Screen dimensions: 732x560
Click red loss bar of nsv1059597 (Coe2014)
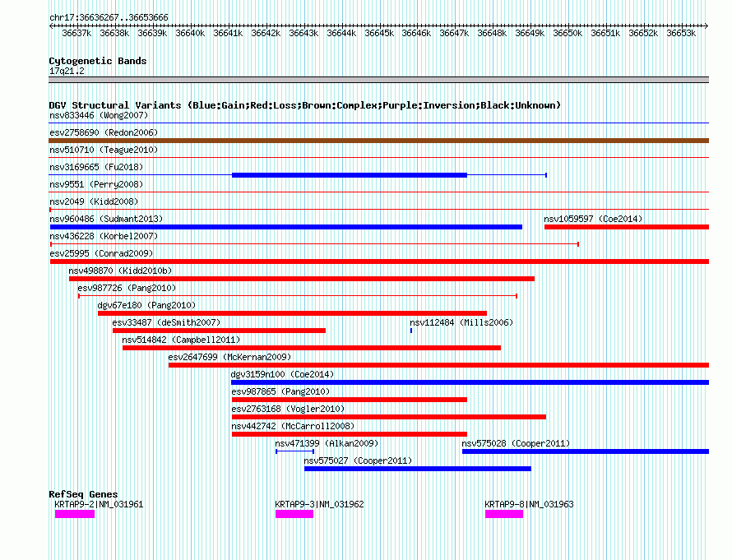click(x=627, y=227)
